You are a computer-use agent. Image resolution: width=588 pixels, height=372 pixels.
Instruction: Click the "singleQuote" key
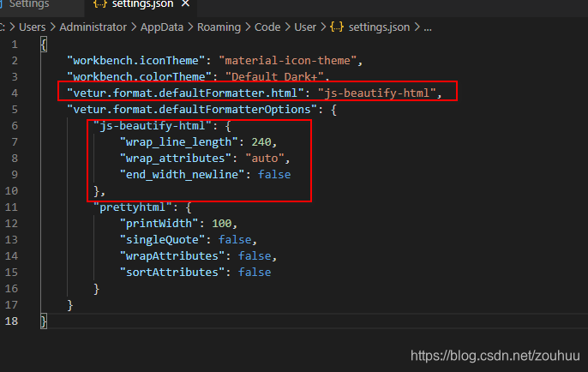pos(162,240)
